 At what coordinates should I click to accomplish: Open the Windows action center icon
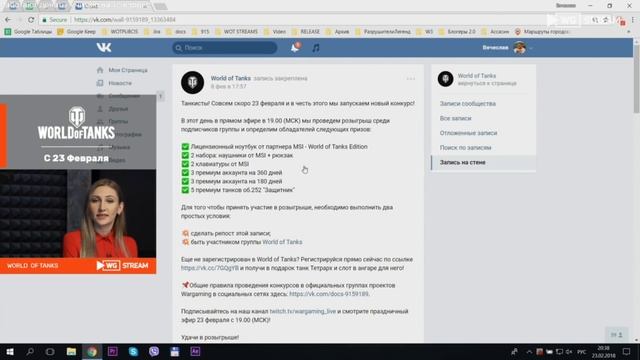point(627,351)
